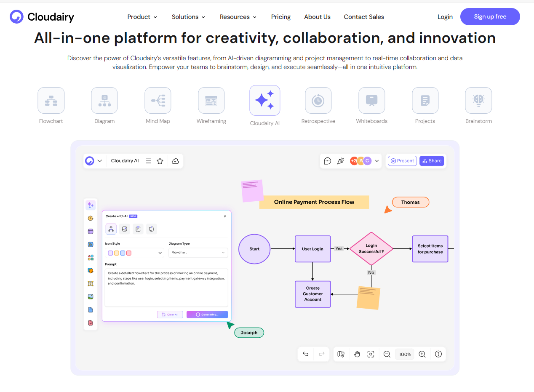Select the Diagram feature icon
The height and width of the screenshot is (392, 534).
(104, 100)
